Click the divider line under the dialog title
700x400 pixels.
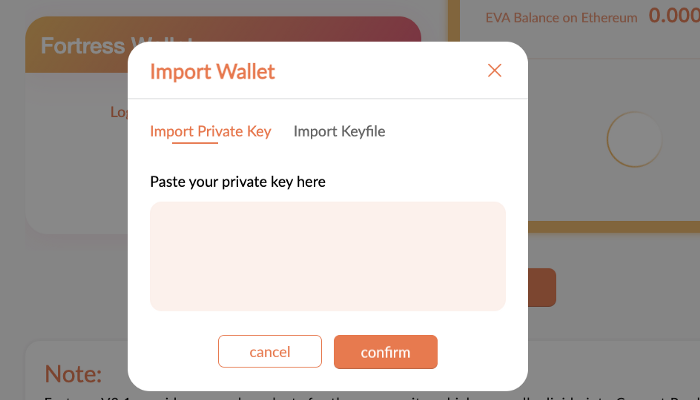click(x=327, y=99)
